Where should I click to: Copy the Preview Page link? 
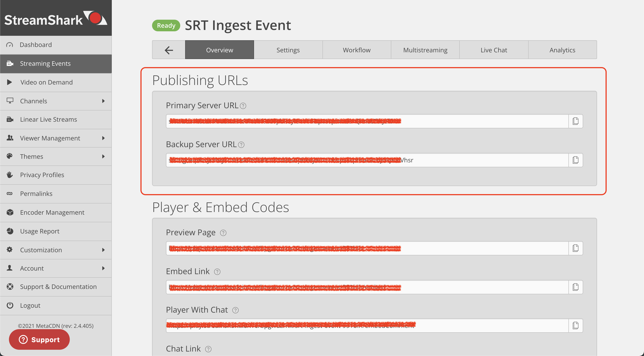(575, 248)
